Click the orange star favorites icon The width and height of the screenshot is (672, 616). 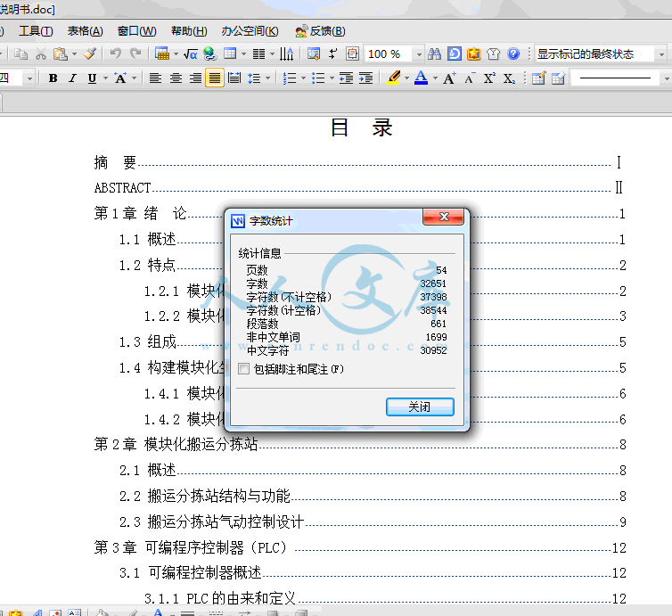[474, 54]
